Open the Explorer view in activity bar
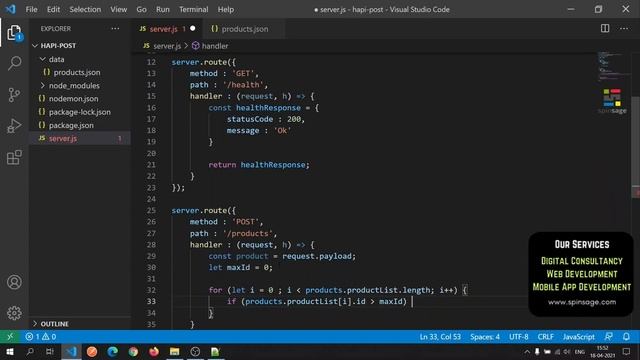The width and height of the screenshot is (640, 360). pos(14,32)
